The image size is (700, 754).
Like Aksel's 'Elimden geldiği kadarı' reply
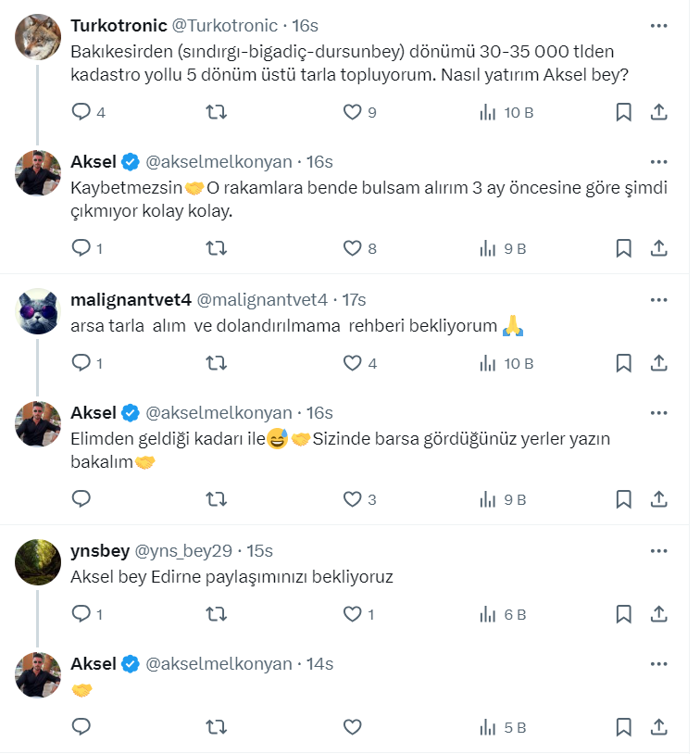tap(352, 499)
